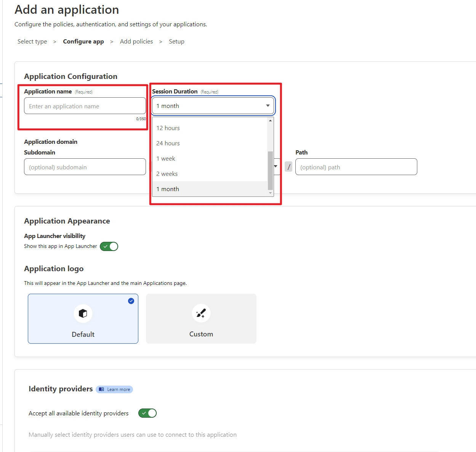Select the Custom application logo

[x=201, y=318]
